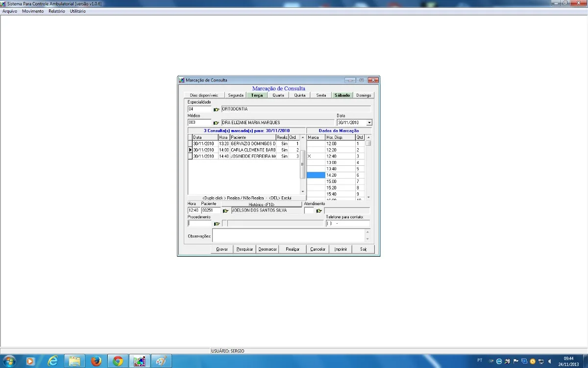Open Procedimento lookup hand icon

[217, 224]
